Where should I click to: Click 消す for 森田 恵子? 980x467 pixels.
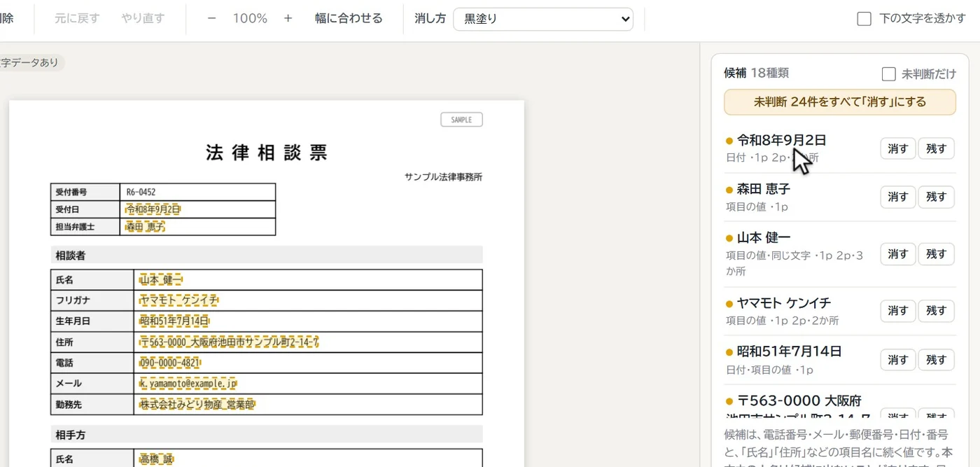898,197
